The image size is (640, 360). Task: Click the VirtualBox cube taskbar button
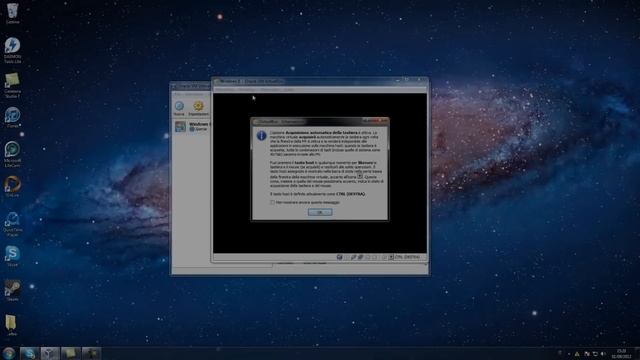click(x=50, y=353)
